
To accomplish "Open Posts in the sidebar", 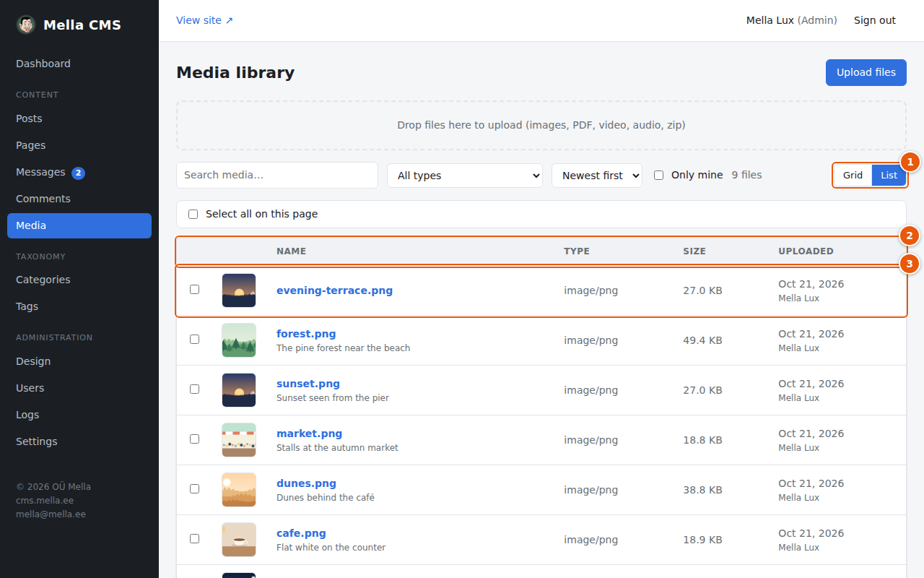I will click(79, 118).
